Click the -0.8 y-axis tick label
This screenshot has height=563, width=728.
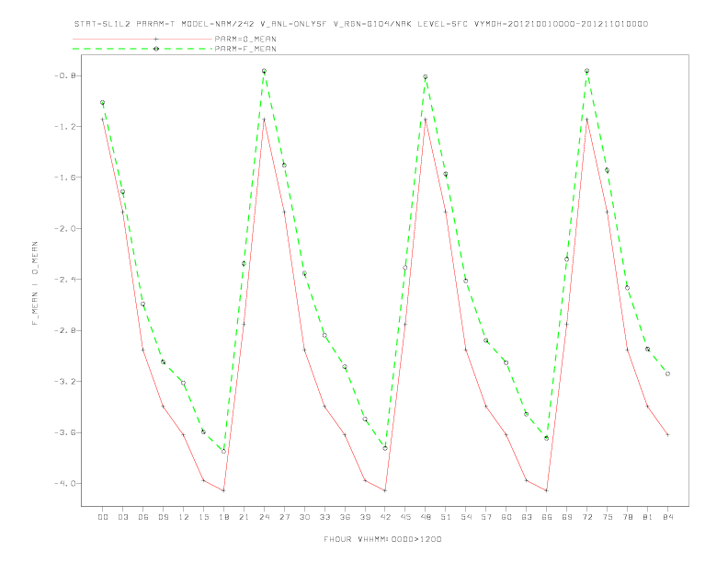click(64, 75)
